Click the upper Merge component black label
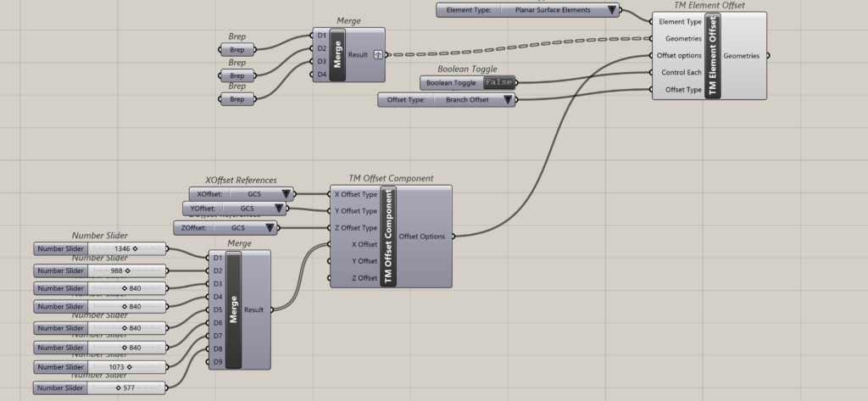 point(337,55)
